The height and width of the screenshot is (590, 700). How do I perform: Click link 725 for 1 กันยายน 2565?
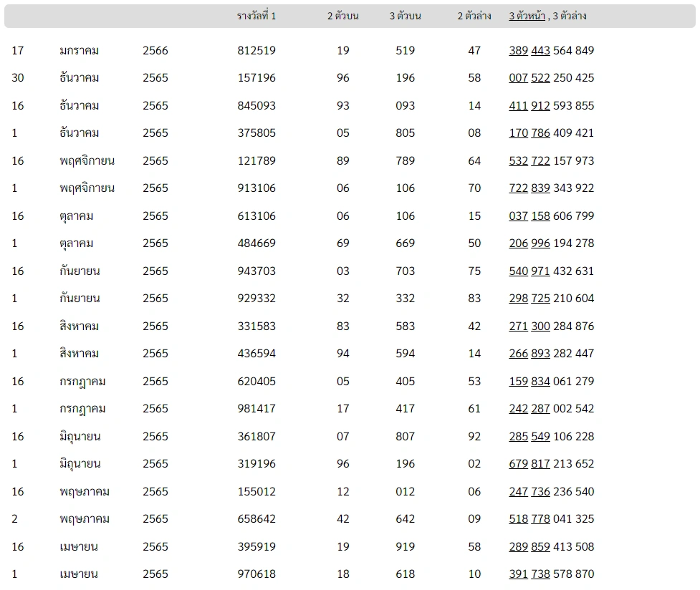pos(540,298)
